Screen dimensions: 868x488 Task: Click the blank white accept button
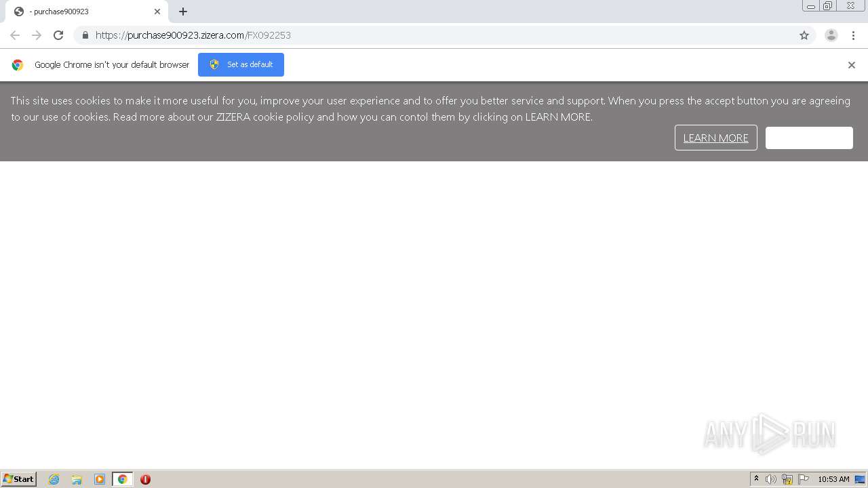click(x=809, y=138)
